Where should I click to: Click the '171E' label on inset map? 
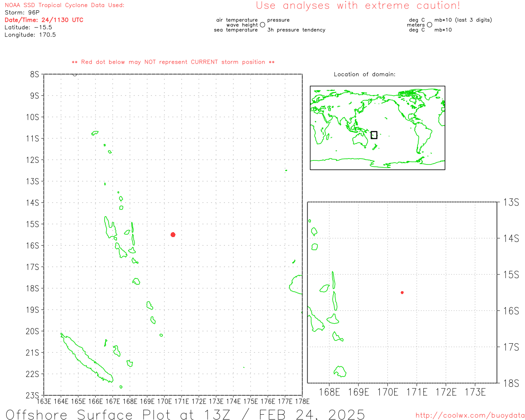coord(417,392)
